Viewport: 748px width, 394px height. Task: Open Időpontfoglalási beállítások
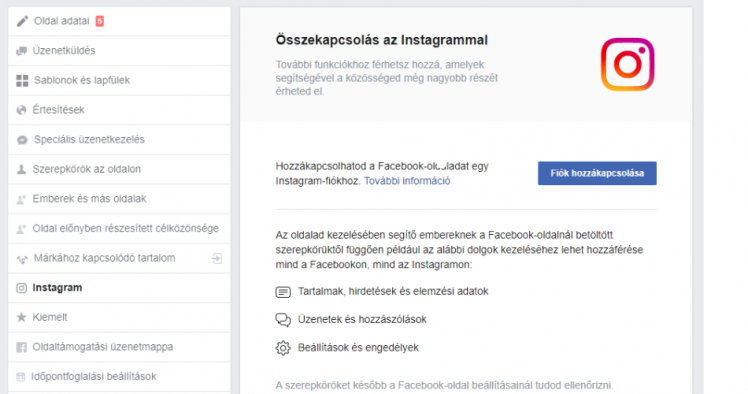[119, 376]
